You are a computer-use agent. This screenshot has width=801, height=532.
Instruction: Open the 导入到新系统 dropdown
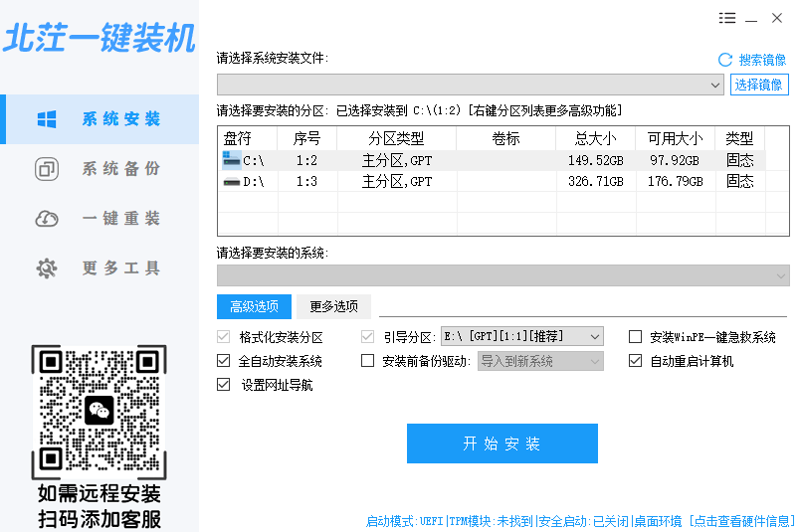coord(540,362)
